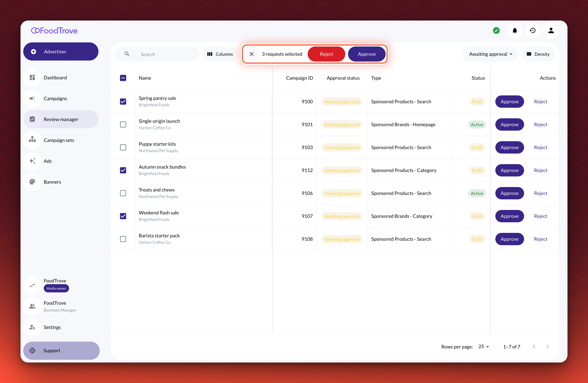Click the Campaigns megaphone icon
This screenshot has height=383, width=588.
[32, 98]
